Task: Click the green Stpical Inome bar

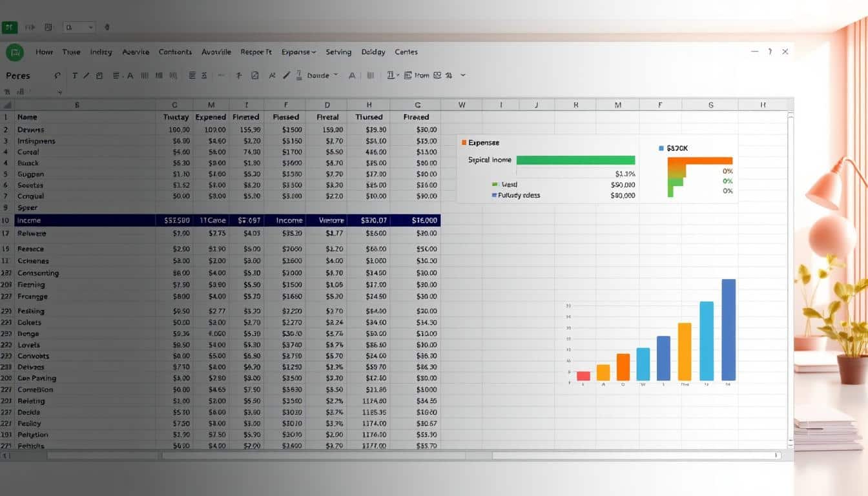Action: click(x=575, y=160)
